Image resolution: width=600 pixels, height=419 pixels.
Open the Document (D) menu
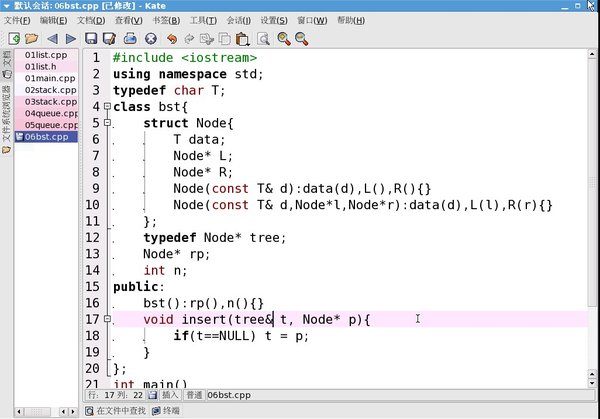tap(91, 20)
